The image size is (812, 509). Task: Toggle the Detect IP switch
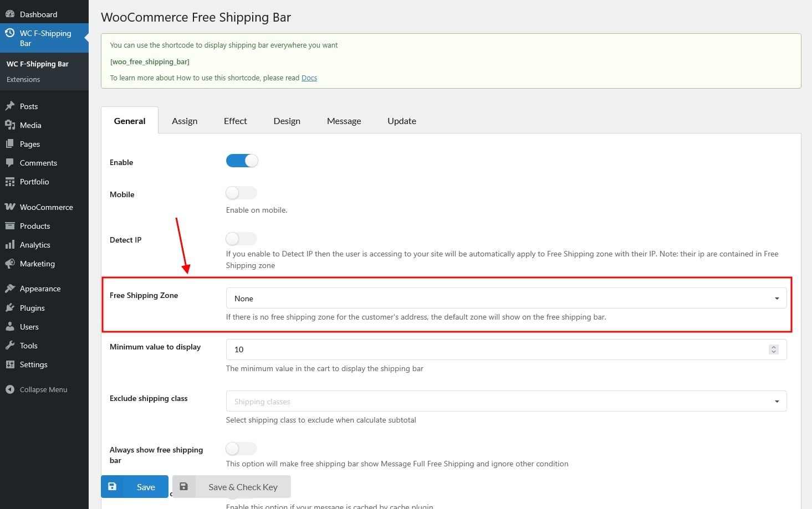coord(242,239)
